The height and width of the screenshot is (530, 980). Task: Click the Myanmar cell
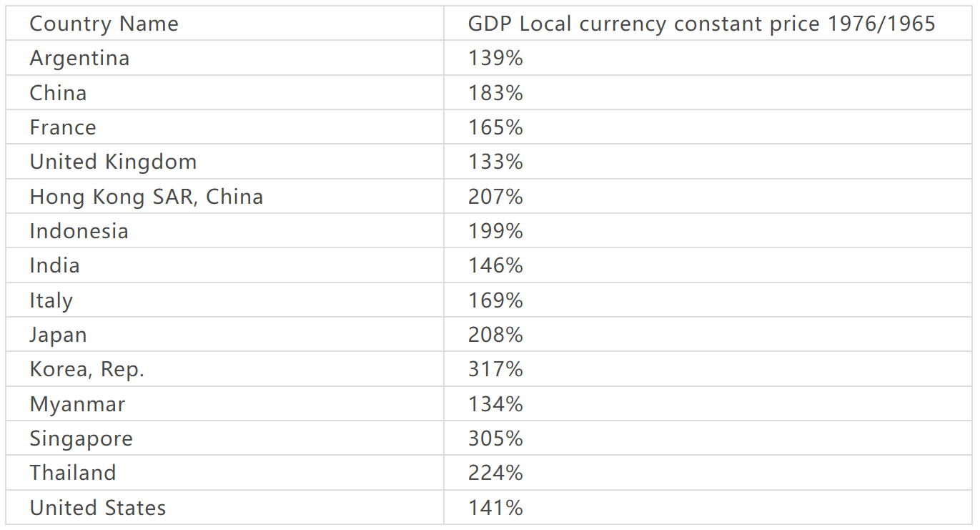click(77, 404)
